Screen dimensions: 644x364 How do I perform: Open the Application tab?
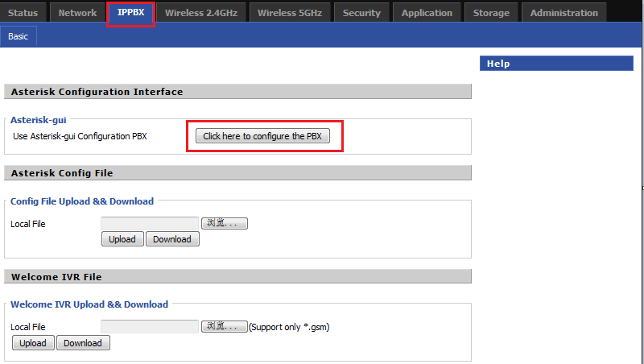(x=427, y=13)
